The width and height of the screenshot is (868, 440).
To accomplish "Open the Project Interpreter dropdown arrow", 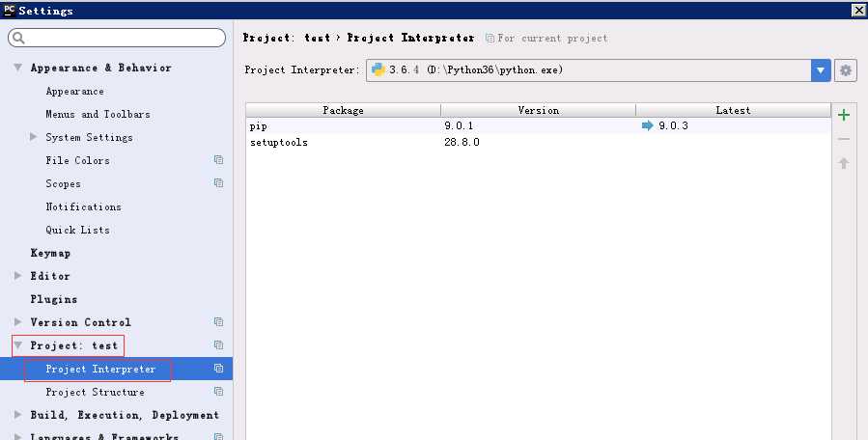I will click(821, 70).
